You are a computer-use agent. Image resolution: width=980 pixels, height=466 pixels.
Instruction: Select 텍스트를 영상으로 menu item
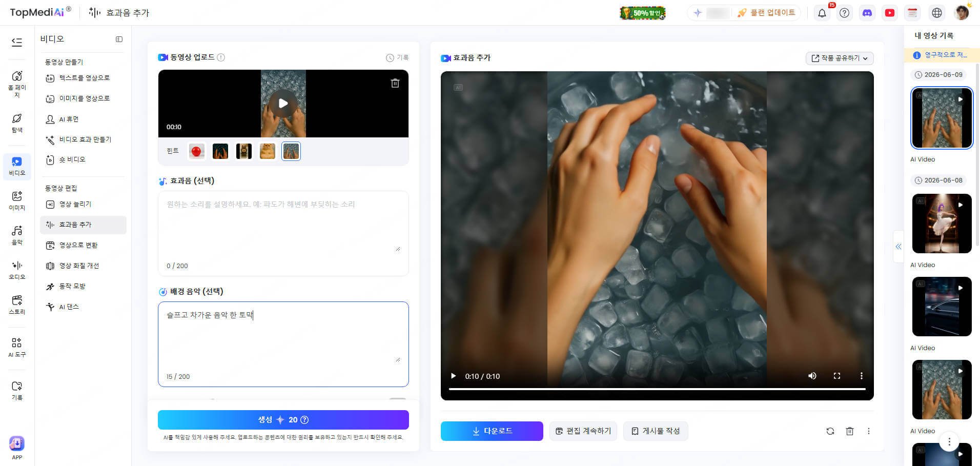click(84, 78)
